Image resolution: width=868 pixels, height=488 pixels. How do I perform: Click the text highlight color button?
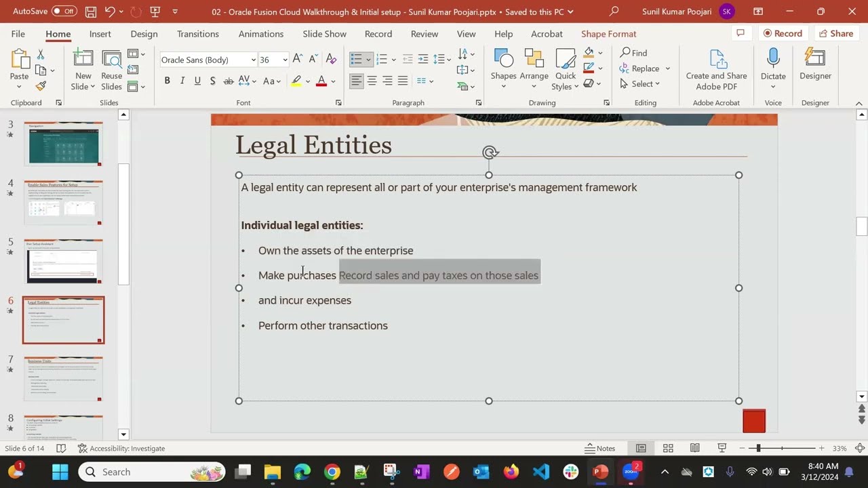coord(296,81)
